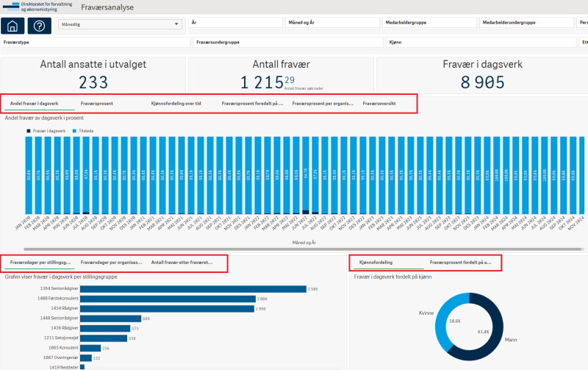Viewport: 588px width, 370px height.
Task: Switch to Kjønnsfordeling over tid tab
Action: [176, 104]
